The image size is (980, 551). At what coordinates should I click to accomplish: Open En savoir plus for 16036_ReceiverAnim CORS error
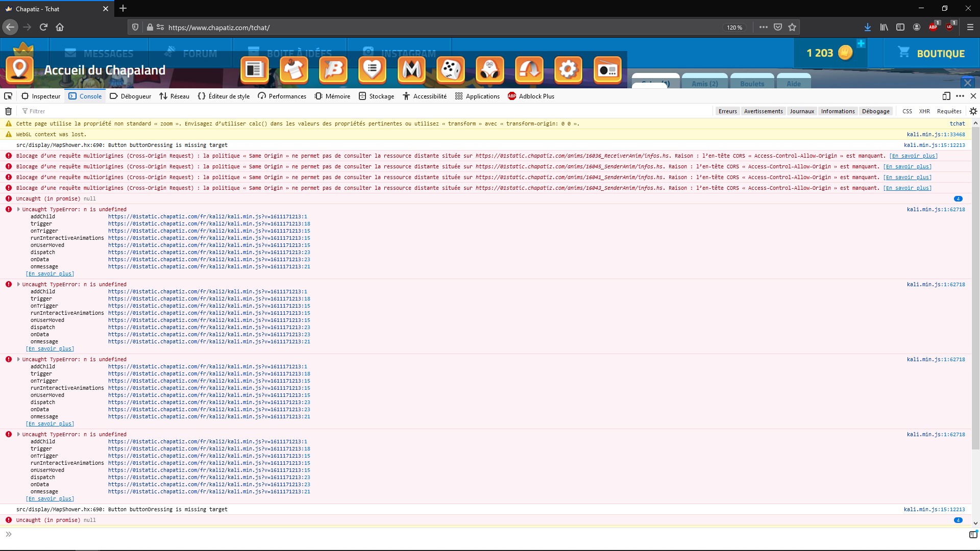[x=914, y=156]
